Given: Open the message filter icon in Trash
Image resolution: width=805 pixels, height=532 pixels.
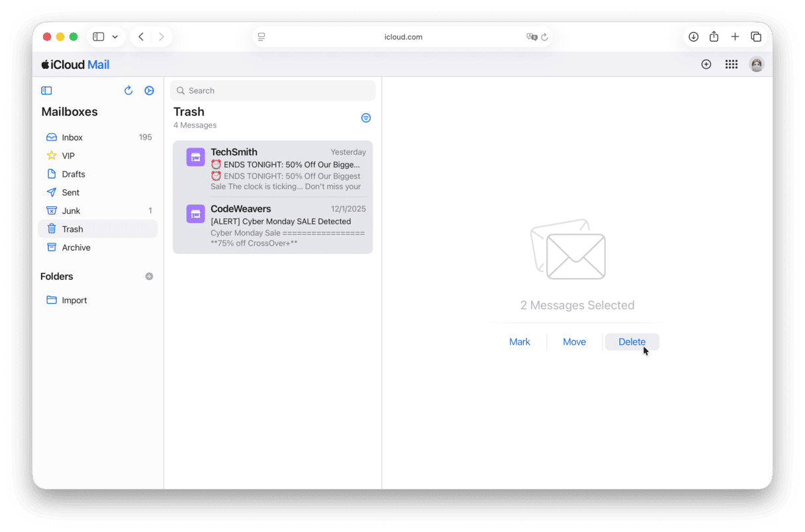Looking at the screenshot, I should [365, 118].
